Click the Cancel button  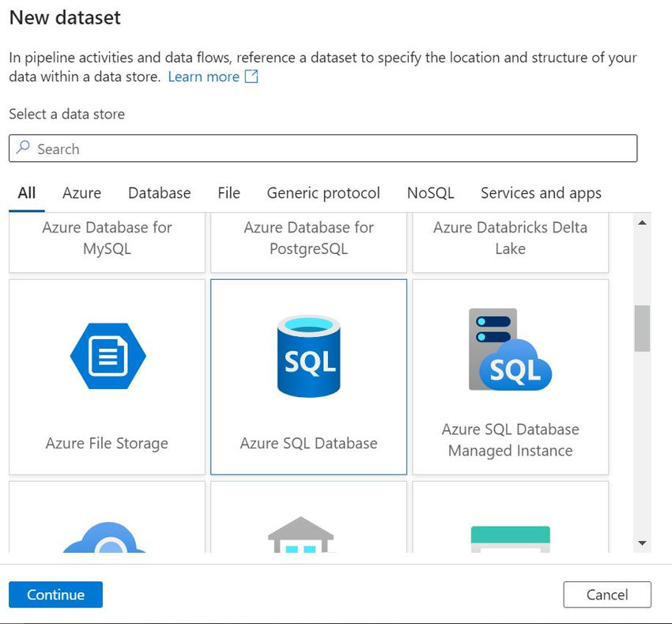click(607, 595)
